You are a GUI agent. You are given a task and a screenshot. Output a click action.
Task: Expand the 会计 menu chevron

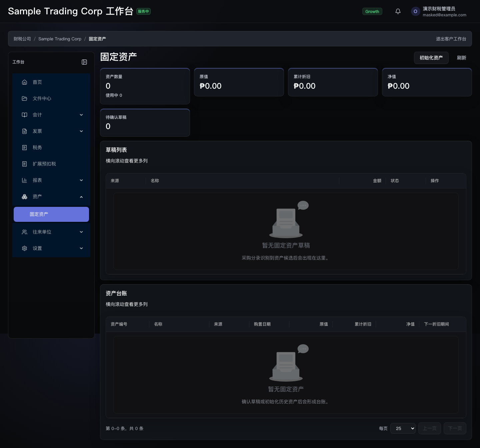pos(81,115)
